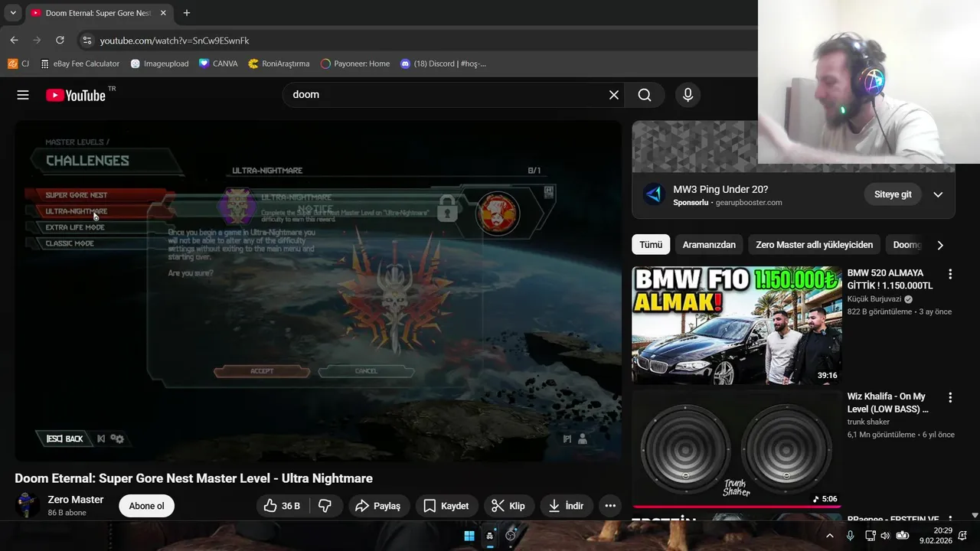Show hidden system tray icons
This screenshot has width=980, height=551.
pos(830,536)
